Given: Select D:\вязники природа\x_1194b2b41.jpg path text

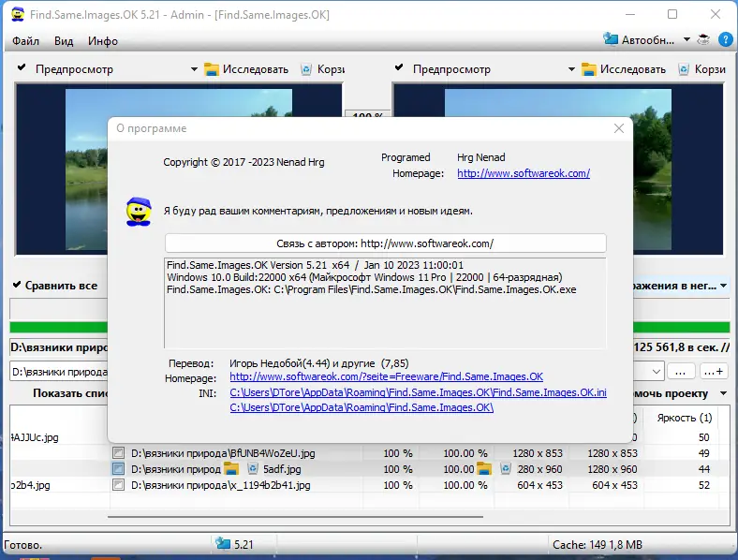Looking at the screenshot, I should 221,485.
